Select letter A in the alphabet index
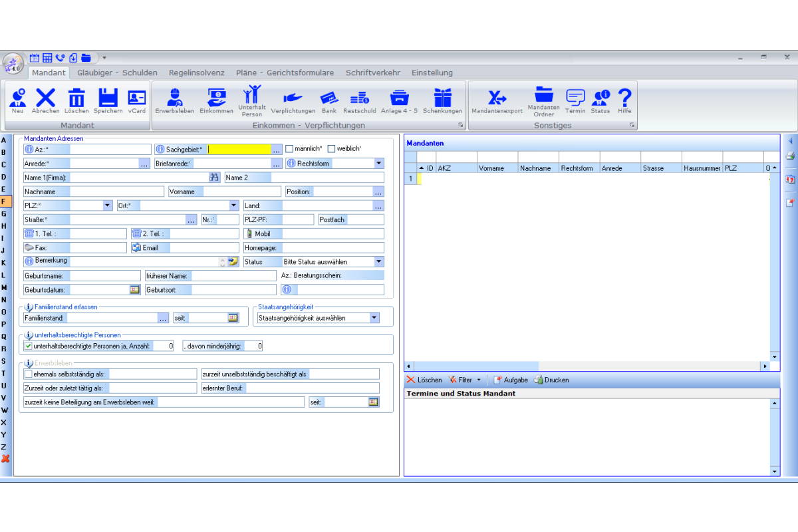The height and width of the screenshot is (532, 798). pyautogui.click(x=4, y=140)
